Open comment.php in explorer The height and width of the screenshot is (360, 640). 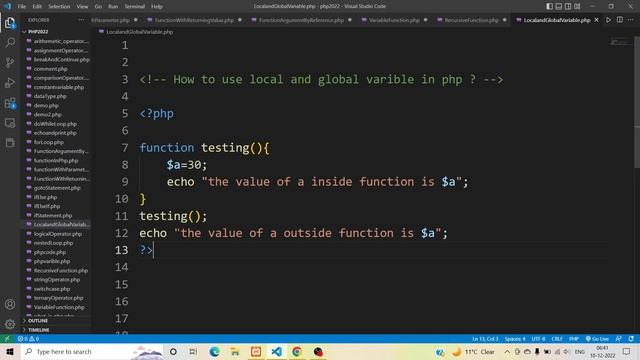tap(51, 69)
